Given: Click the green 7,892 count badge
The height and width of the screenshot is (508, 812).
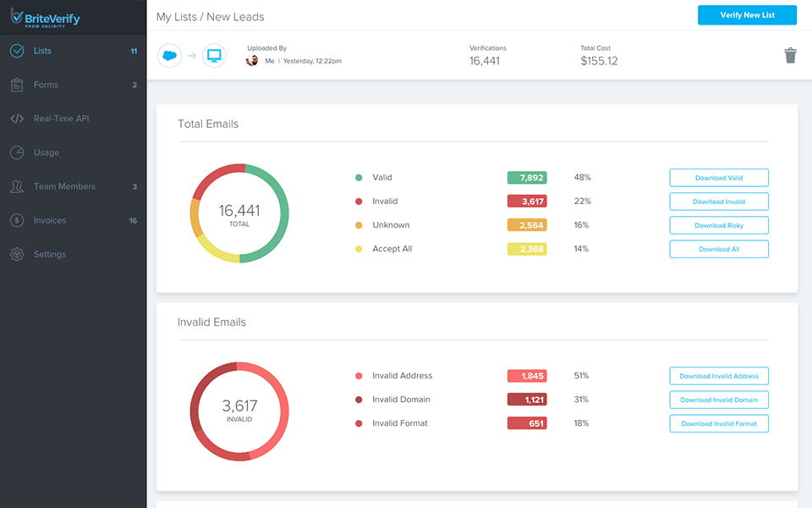Looking at the screenshot, I should click(x=527, y=178).
